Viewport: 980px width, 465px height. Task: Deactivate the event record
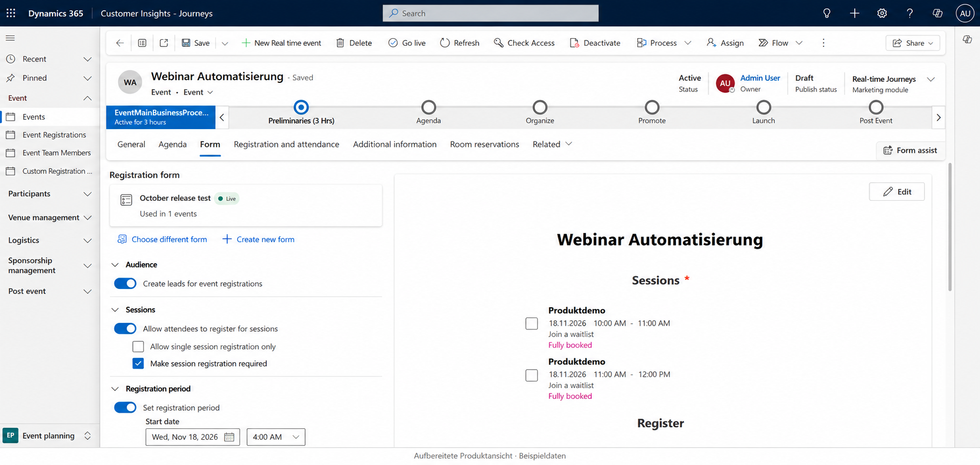click(595, 43)
